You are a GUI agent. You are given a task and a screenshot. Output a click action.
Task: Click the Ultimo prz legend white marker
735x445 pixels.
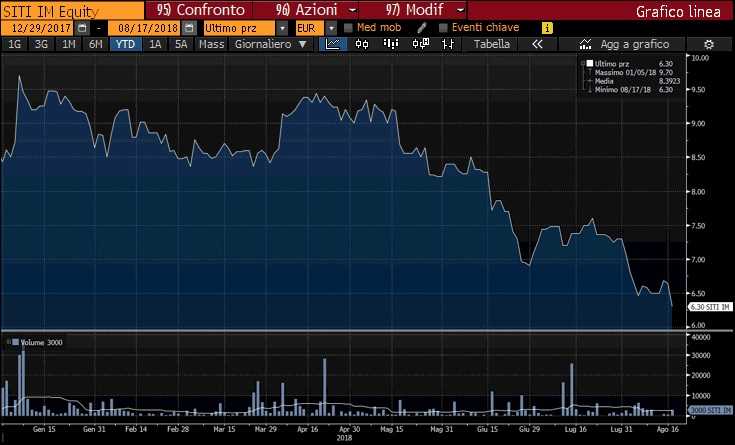590,63
